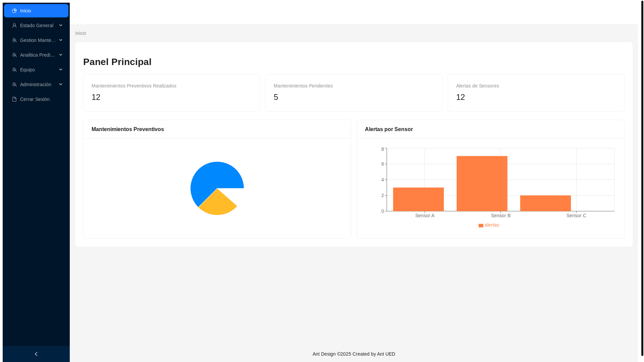Expand the Estado General chevron
This screenshot has width=644, height=362.
pos(61,25)
